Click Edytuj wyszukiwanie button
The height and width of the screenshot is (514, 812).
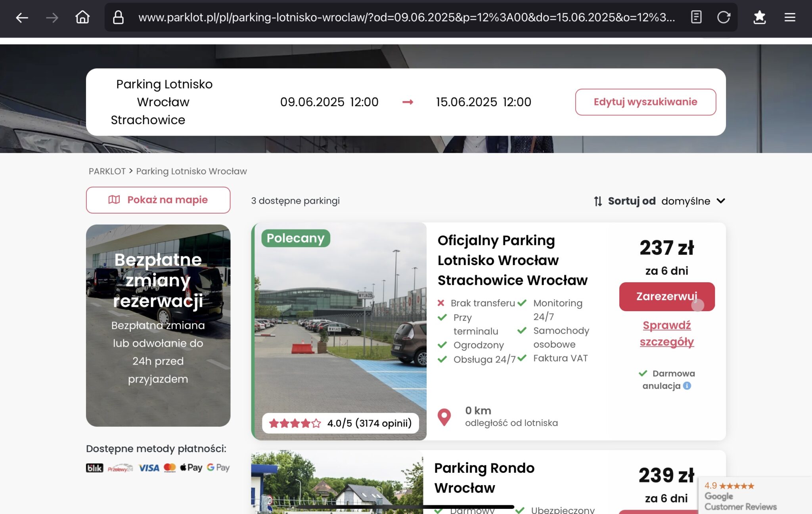pyautogui.click(x=645, y=102)
